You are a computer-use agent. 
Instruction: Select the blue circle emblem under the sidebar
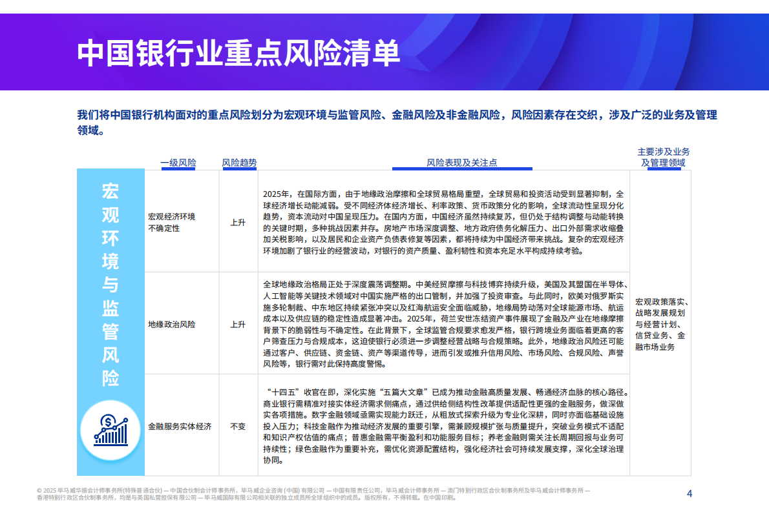point(110,429)
